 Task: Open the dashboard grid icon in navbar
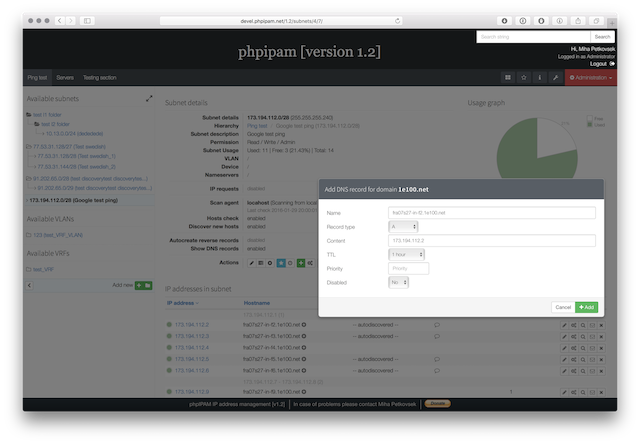[x=508, y=78]
